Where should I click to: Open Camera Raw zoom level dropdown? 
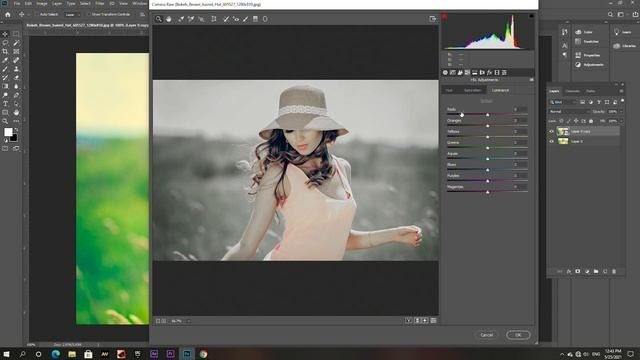(188, 321)
